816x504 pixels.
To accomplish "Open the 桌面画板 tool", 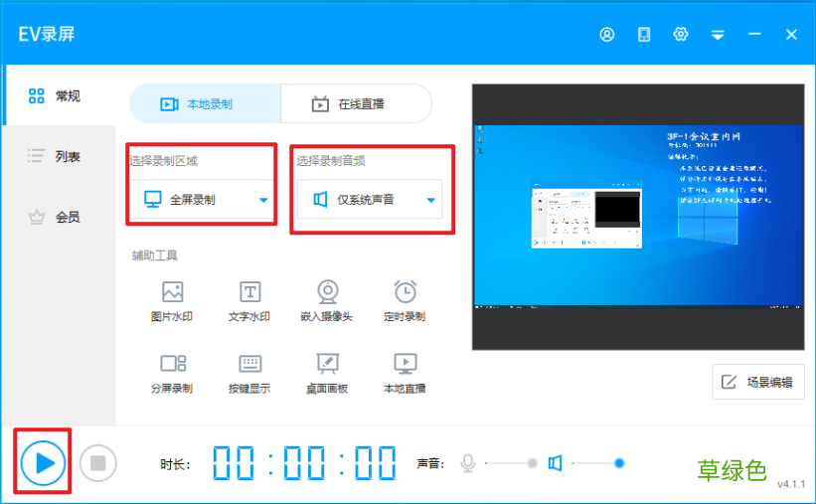I will (x=327, y=374).
